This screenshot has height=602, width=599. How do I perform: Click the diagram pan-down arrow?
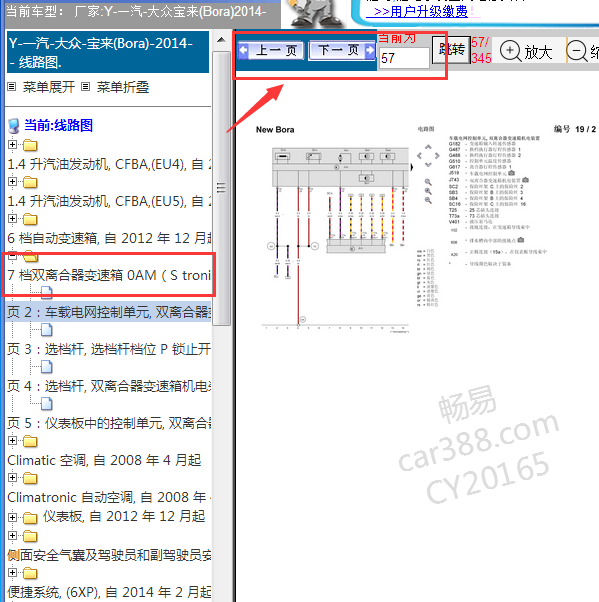(x=429, y=164)
